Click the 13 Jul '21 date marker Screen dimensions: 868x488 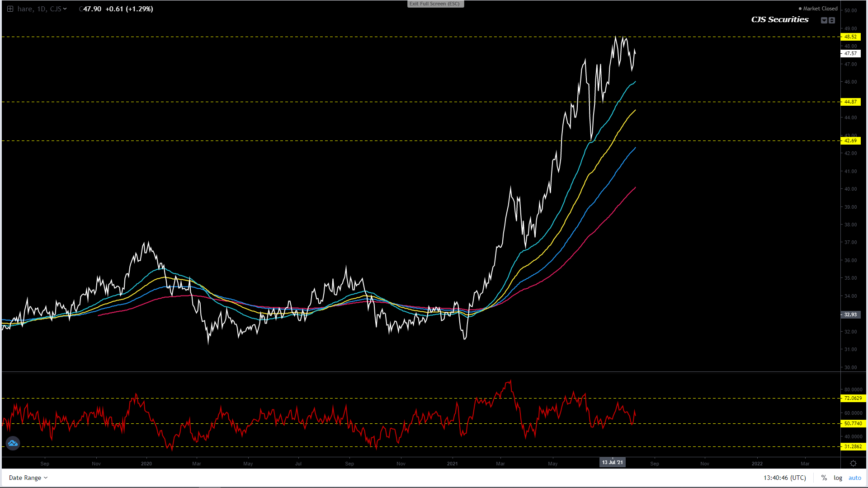tap(612, 462)
